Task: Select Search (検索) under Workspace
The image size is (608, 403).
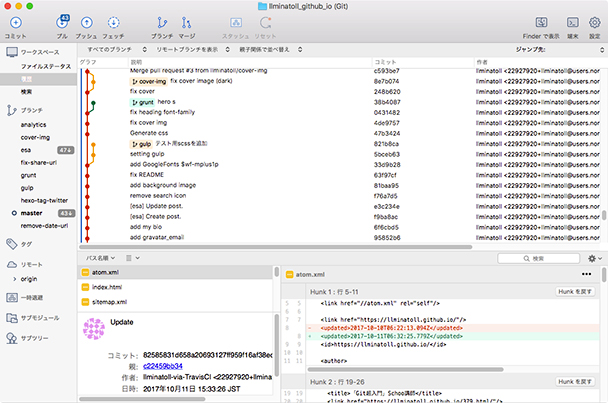Action: tap(26, 92)
